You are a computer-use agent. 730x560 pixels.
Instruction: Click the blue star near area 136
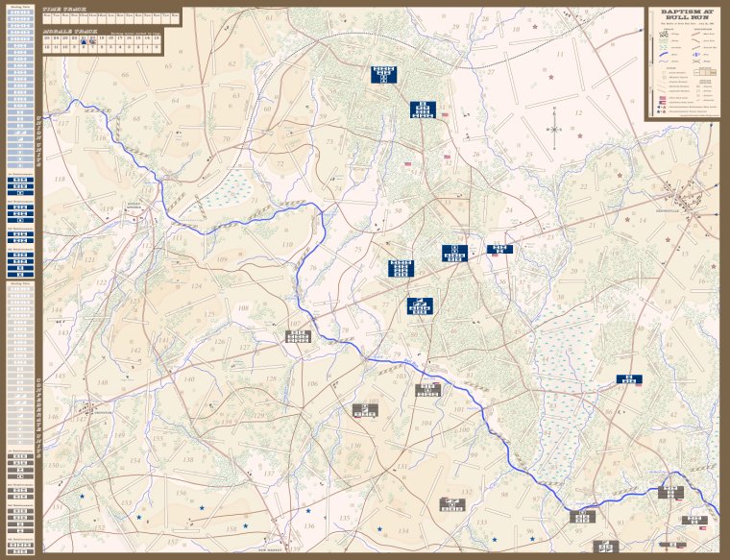point(308,511)
